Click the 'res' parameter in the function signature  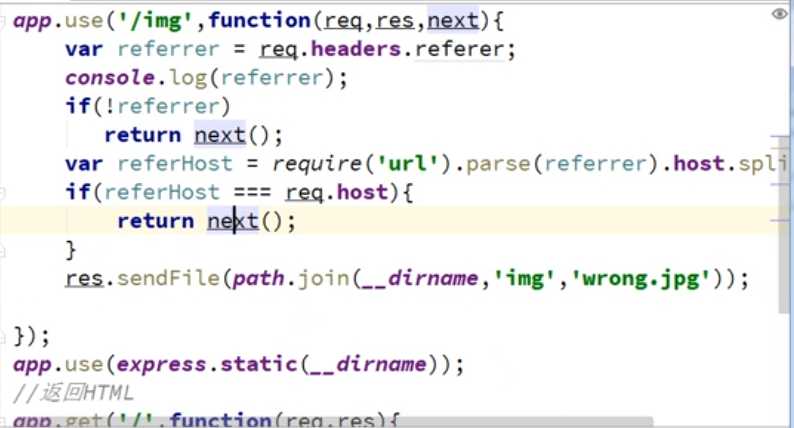click(395, 21)
